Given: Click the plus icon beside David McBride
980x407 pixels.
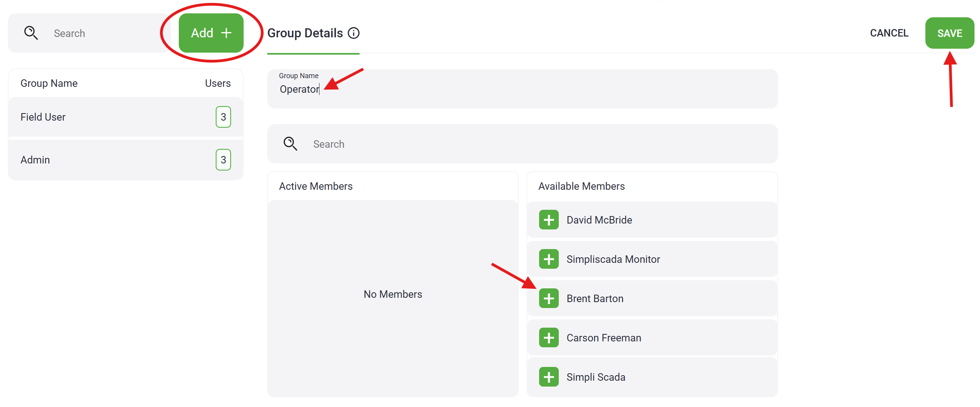Looking at the screenshot, I should coord(549,220).
